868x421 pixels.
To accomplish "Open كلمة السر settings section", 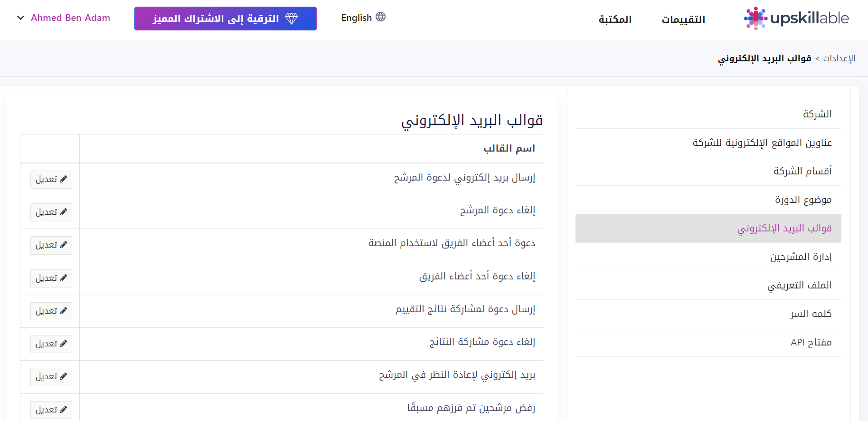I will coord(708,314).
